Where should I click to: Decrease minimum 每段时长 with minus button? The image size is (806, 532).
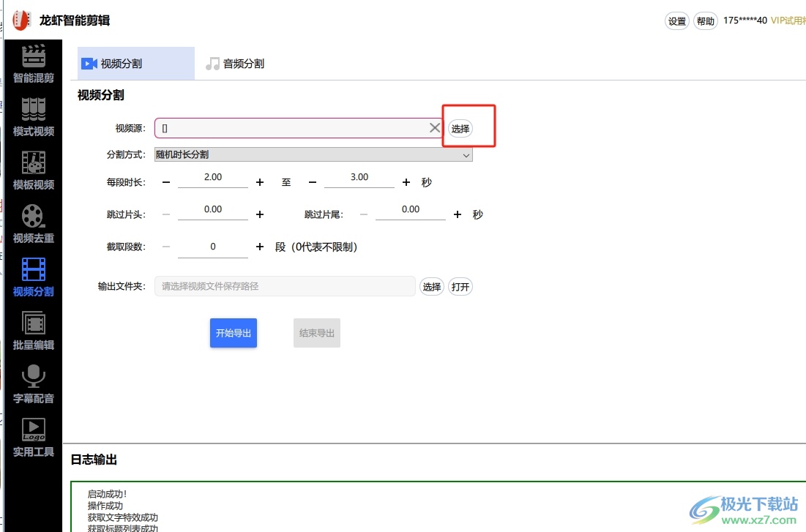click(166, 182)
